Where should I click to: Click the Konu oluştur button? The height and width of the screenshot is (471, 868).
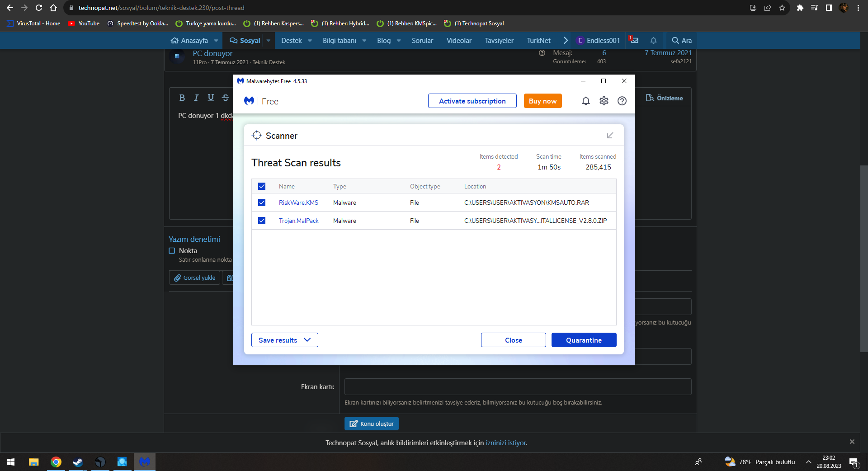[372, 424]
